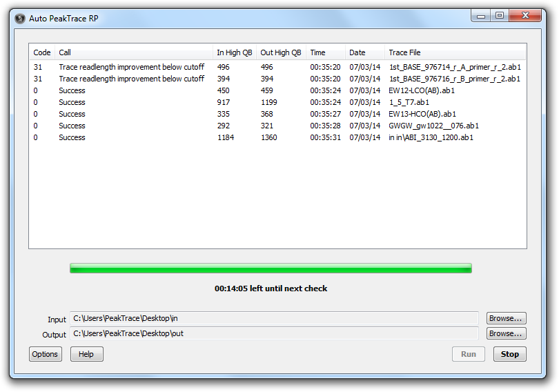Image resolution: width=559 pixels, height=392 pixels.
Task: Maximize the Auto PeakTrace RP window
Action: (500, 15)
